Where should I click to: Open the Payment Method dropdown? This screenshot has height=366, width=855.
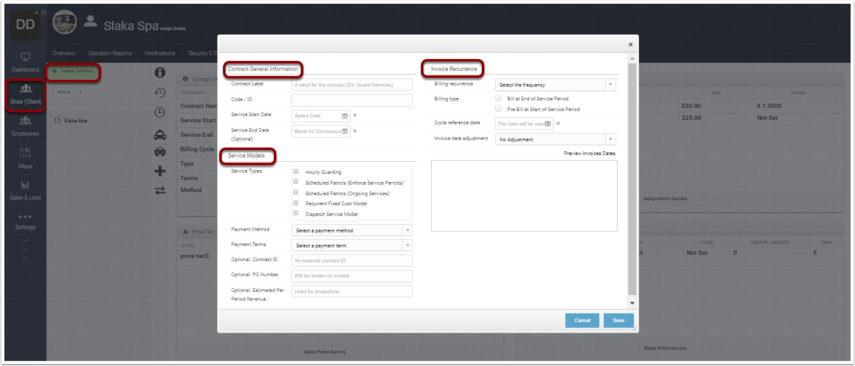[x=352, y=230]
